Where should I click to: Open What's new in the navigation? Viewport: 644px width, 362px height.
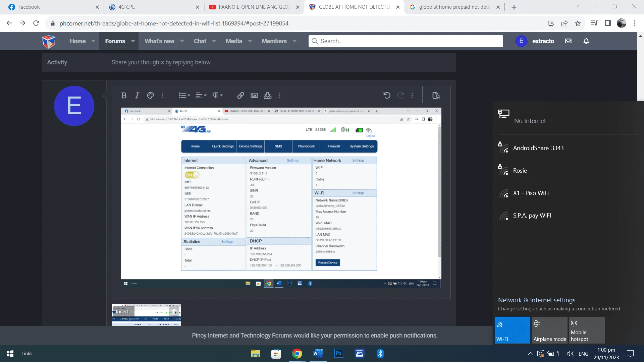point(159,41)
